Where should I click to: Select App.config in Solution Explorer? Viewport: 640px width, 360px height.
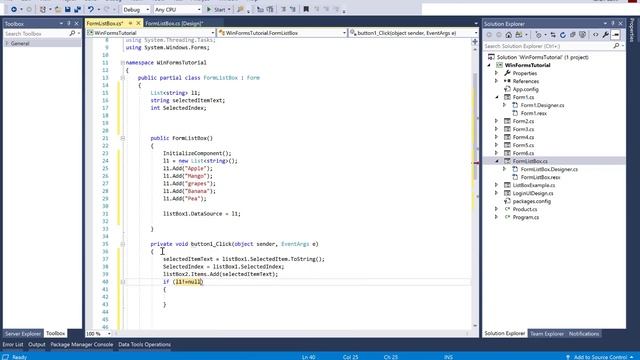point(526,89)
